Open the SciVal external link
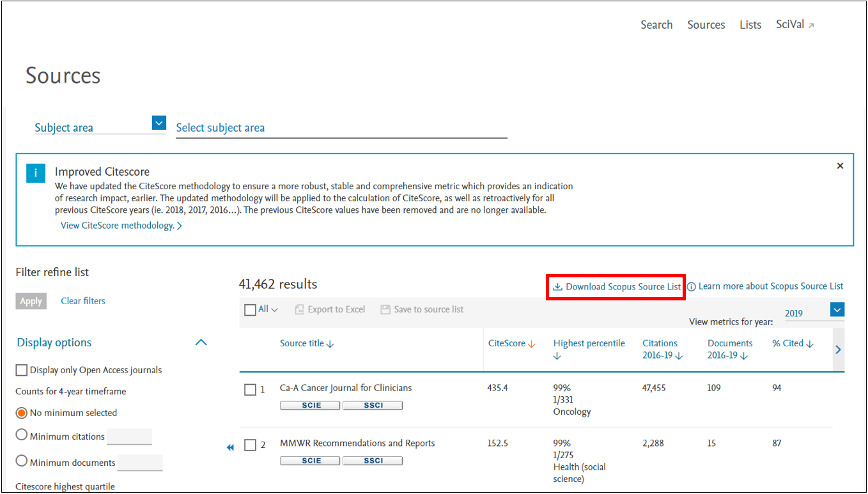Screen dimensions: 868x494 tap(795, 25)
